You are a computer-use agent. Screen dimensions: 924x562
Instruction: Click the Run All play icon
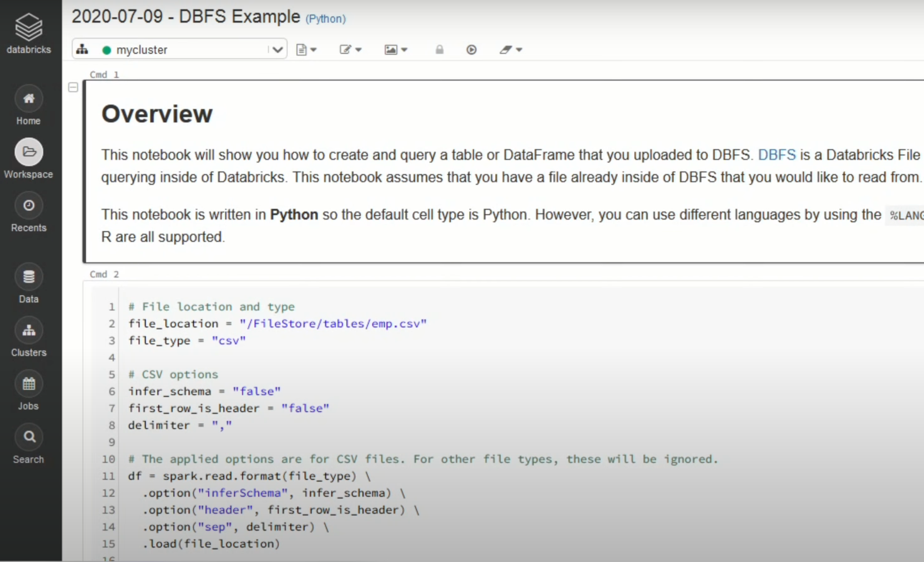(471, 50)
